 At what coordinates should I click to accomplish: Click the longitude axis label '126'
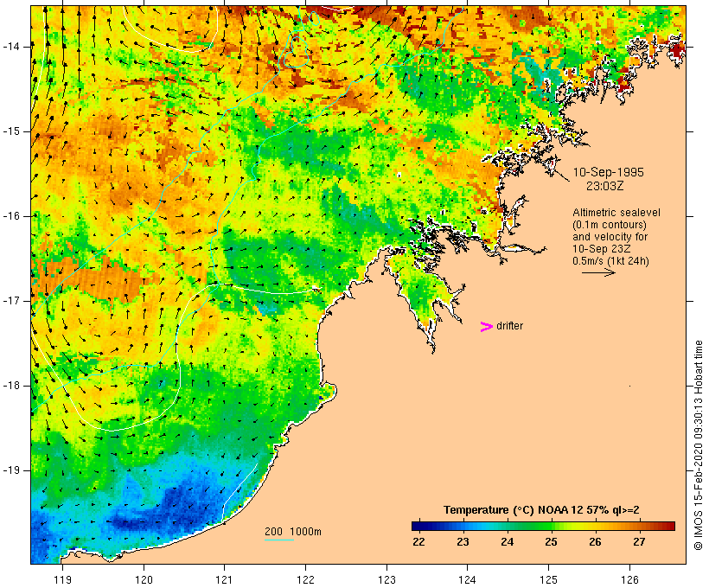[x=629, y=579]
